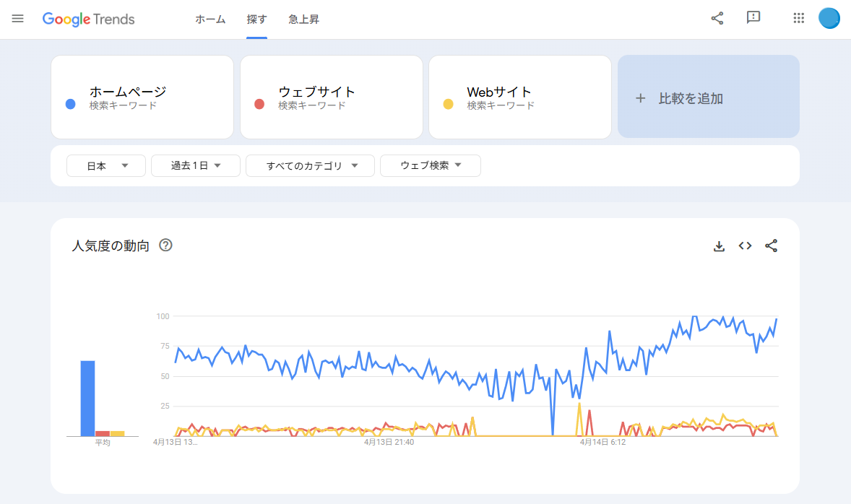Screen dimensions: 851x504
Task: Click the 4月14日 6:12 axis label
Action: [602, 442]
